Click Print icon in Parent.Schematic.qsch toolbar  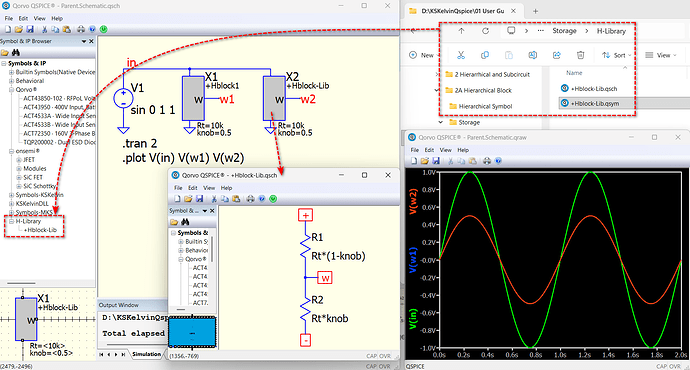(81, 29)
